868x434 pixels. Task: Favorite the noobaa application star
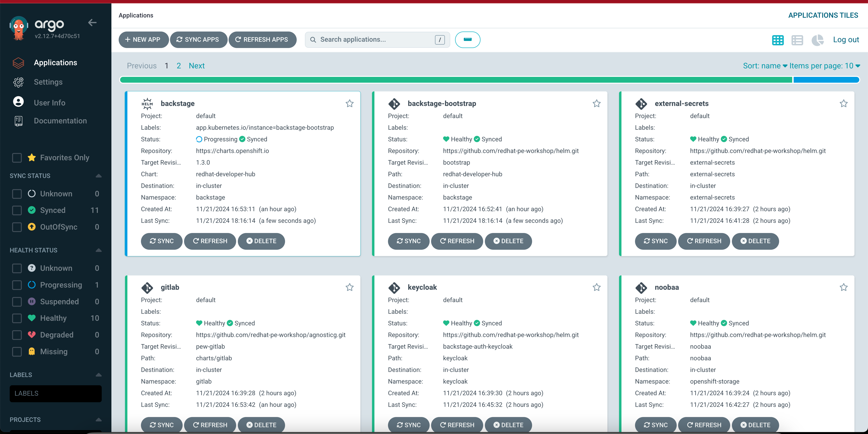tap(843, 287)
